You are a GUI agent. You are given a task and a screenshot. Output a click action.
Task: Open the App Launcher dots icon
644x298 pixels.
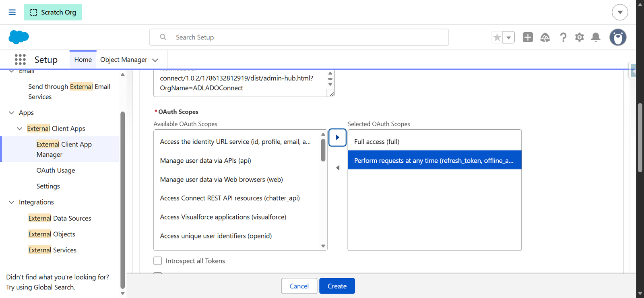pyautogui.click(x=20, y=60)
